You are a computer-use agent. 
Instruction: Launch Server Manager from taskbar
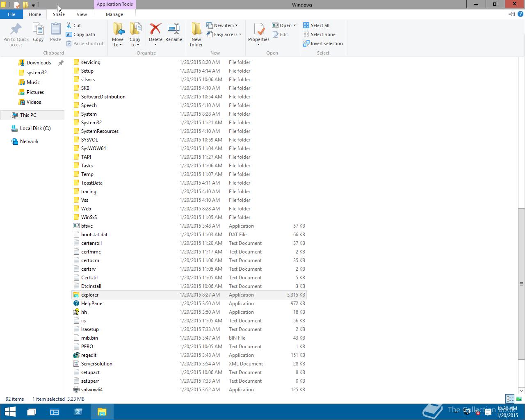click(x=55, y=412)
